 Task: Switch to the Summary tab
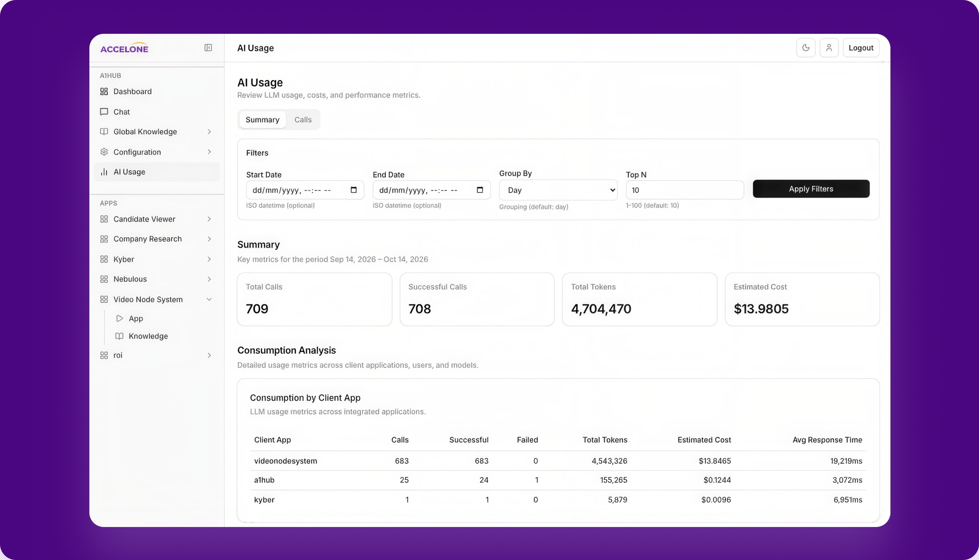click(262, 119)
